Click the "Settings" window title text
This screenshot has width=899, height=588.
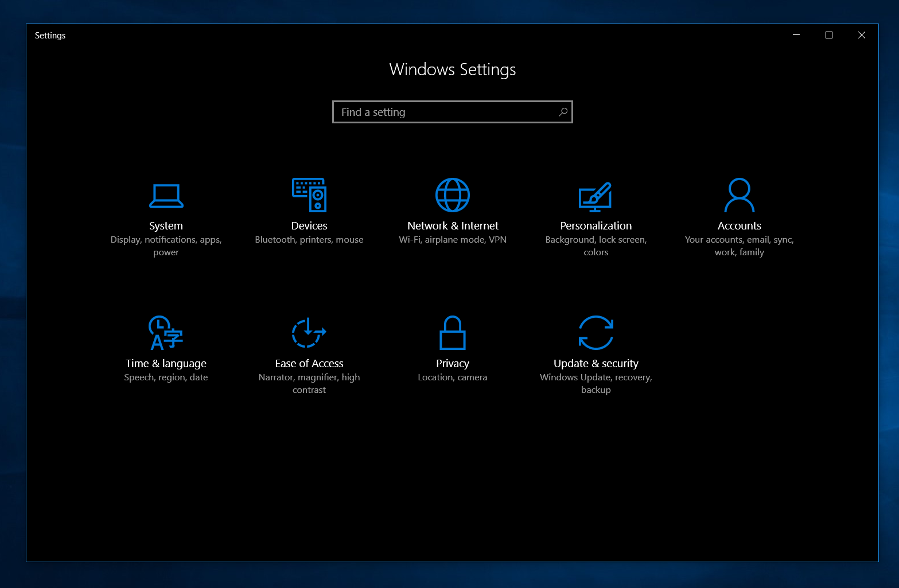(x=50, y=36)
